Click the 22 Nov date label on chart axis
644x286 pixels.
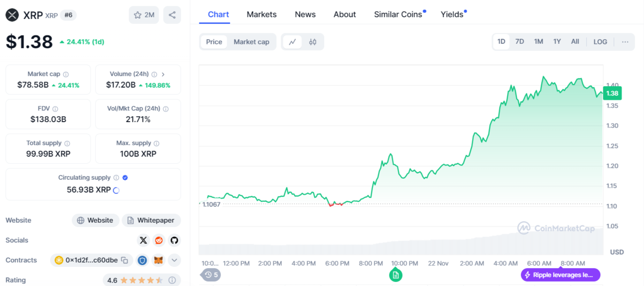438,263
